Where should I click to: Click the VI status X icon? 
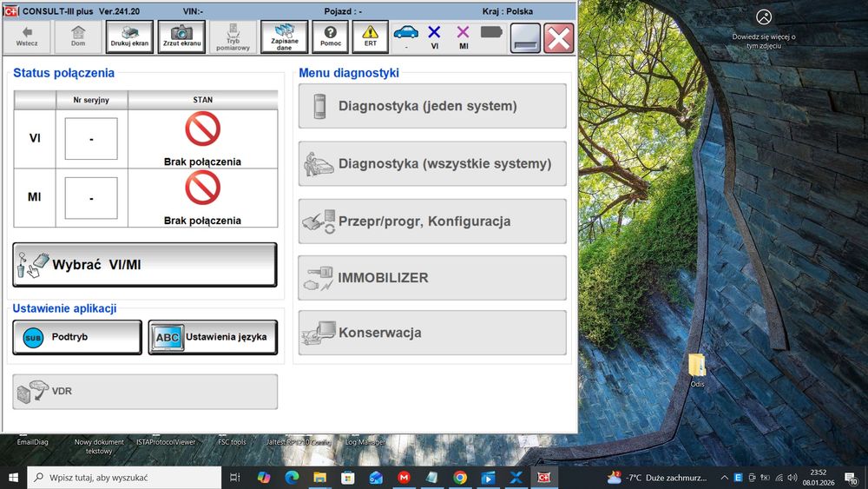pos(435,33)
